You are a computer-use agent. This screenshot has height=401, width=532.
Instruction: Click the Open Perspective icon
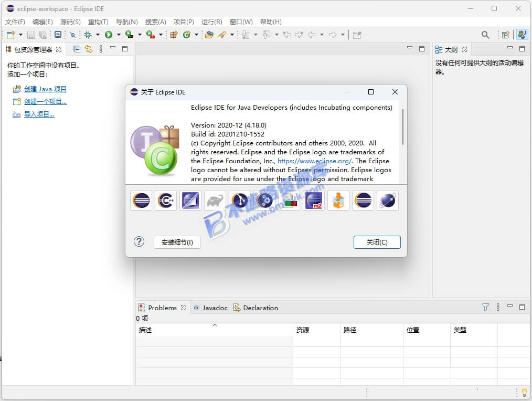click(x=506, y=35)
